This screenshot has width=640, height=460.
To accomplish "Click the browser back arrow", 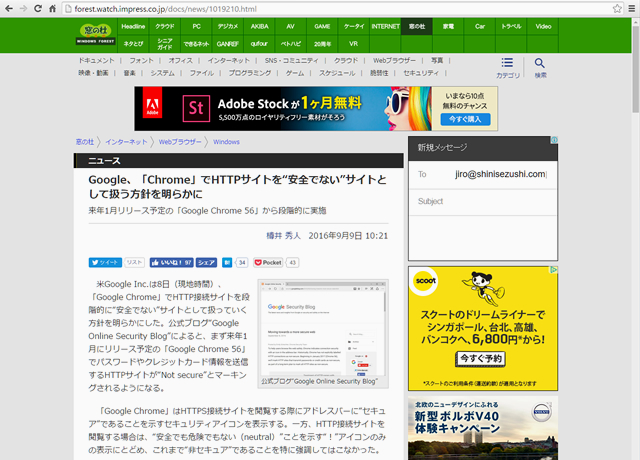I will click(10, 7).
